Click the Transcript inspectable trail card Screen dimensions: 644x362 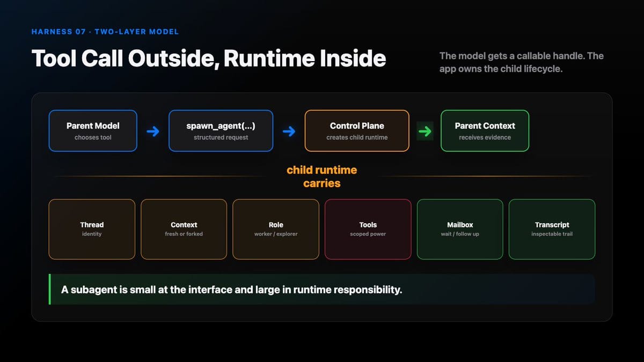tap(552, 229)
